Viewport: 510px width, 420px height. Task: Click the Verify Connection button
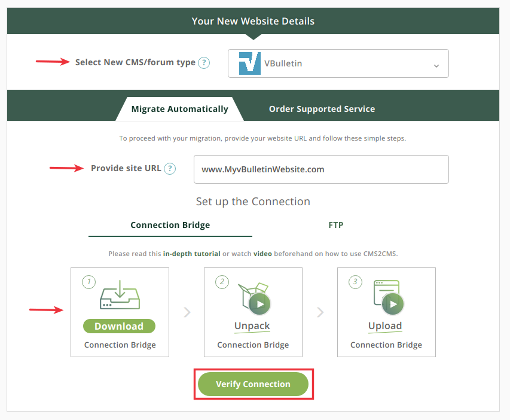click(x=253, y=384)
